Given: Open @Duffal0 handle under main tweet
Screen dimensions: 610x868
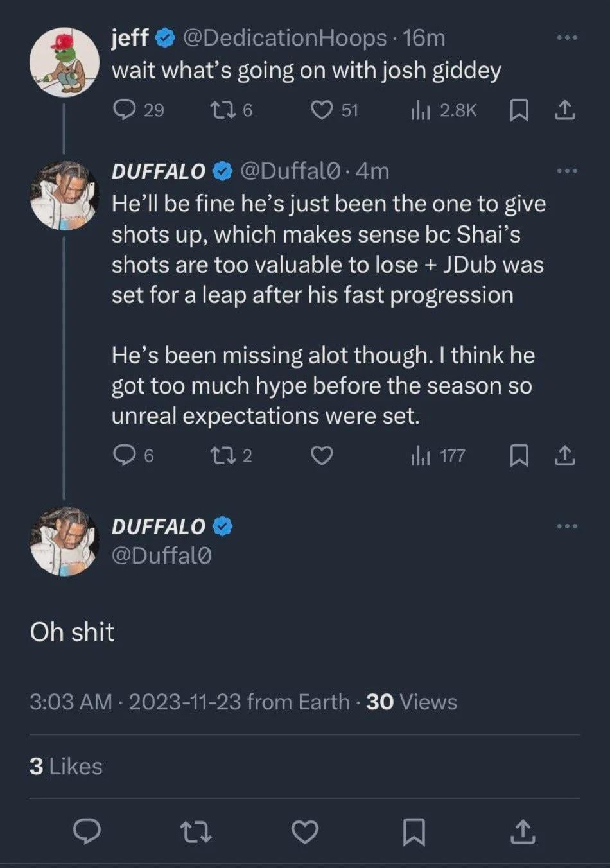Looking at the screenshot, I should point(161,555).
